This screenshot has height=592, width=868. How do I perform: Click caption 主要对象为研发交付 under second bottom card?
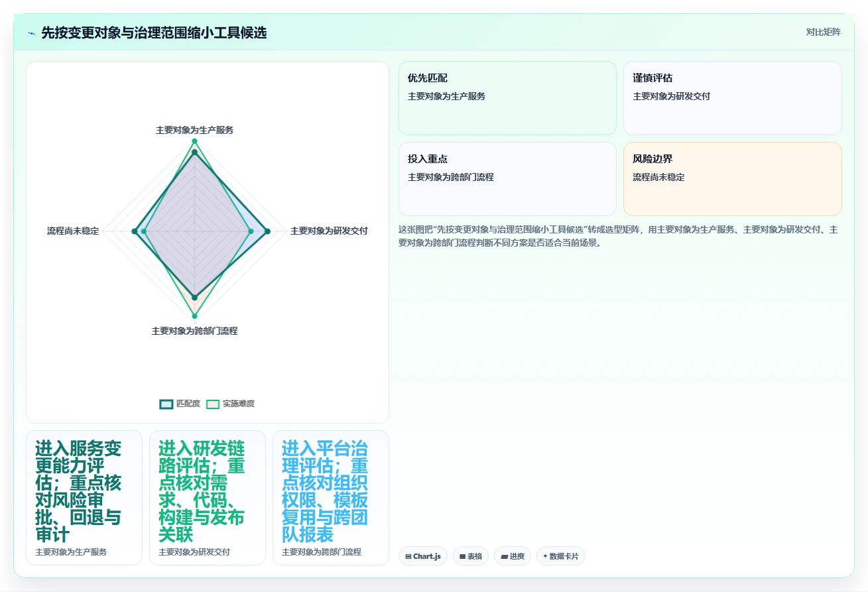pyautogui.click(x=194, y=552)
